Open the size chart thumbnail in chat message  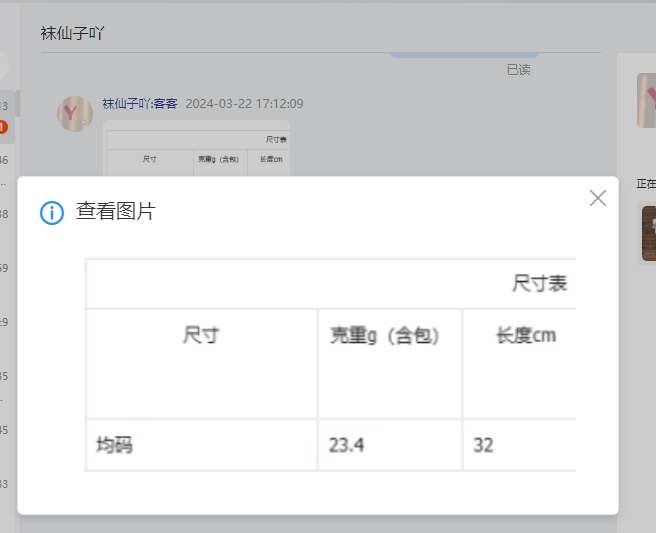(196, 148)
